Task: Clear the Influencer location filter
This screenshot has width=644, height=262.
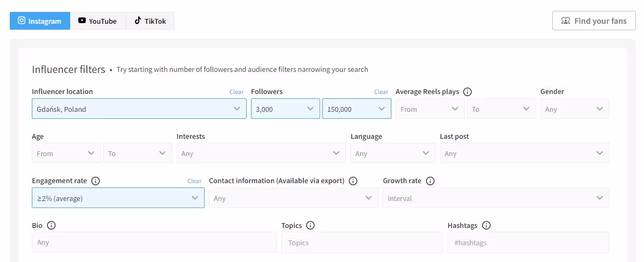Action: (x=236, y=92)
